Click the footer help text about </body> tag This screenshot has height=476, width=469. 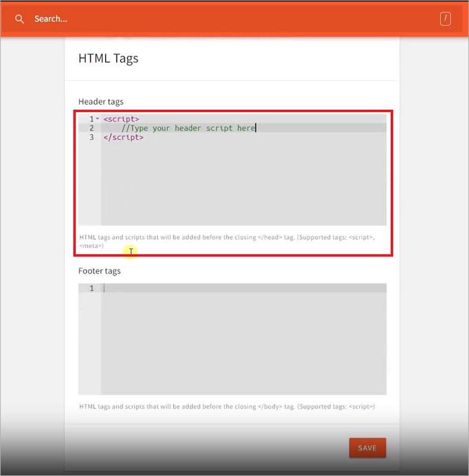(227, 406)
